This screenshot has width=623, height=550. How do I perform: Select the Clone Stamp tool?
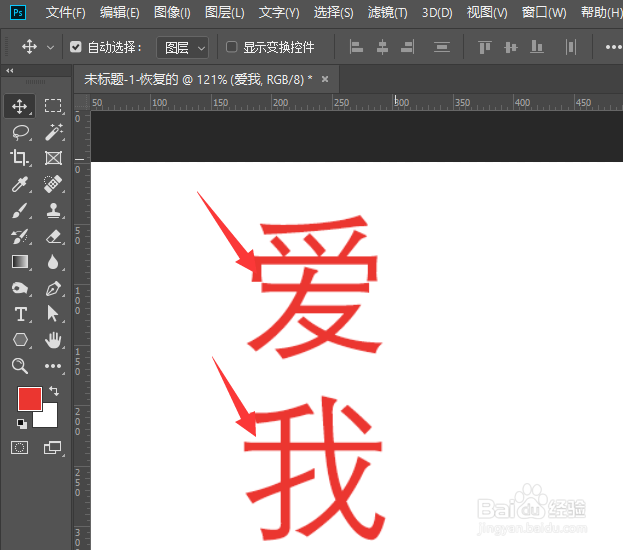53,210
